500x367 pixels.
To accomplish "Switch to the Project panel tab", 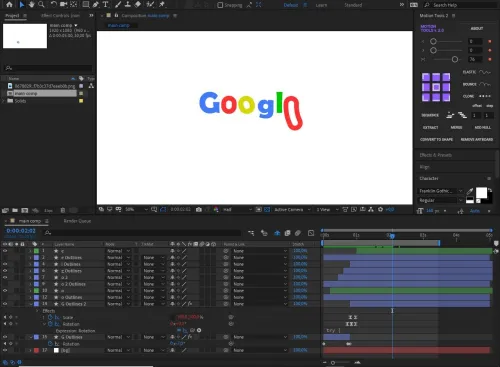I will click(12, 15).
